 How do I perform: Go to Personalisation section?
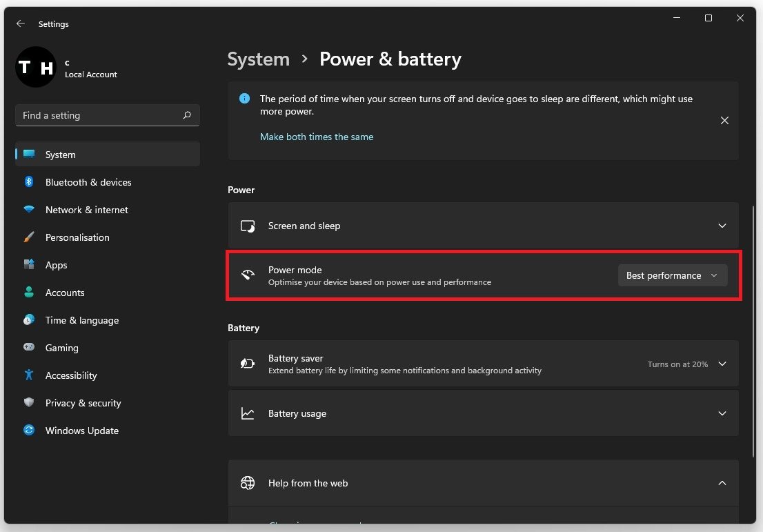coord(77,237)
